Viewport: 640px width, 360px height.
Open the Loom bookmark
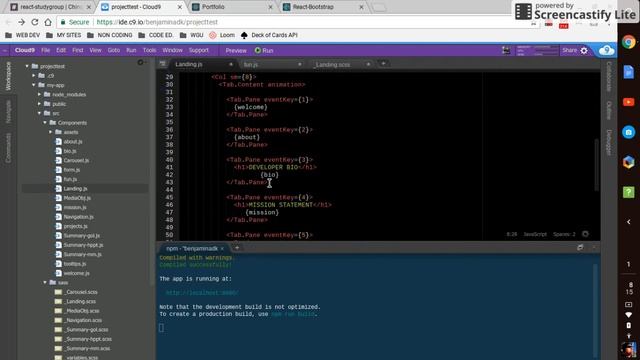222,35
